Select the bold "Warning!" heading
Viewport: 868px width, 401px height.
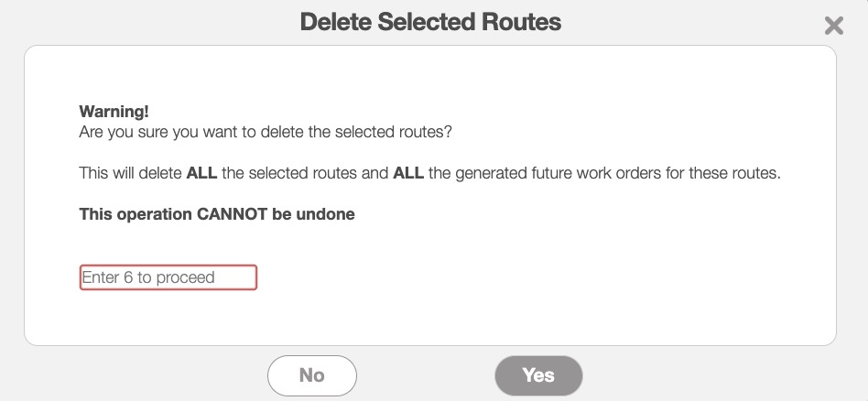114,112
